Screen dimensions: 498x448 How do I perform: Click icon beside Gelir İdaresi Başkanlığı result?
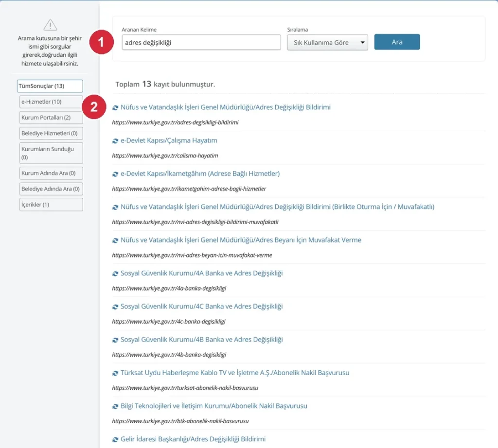point(115,440)
